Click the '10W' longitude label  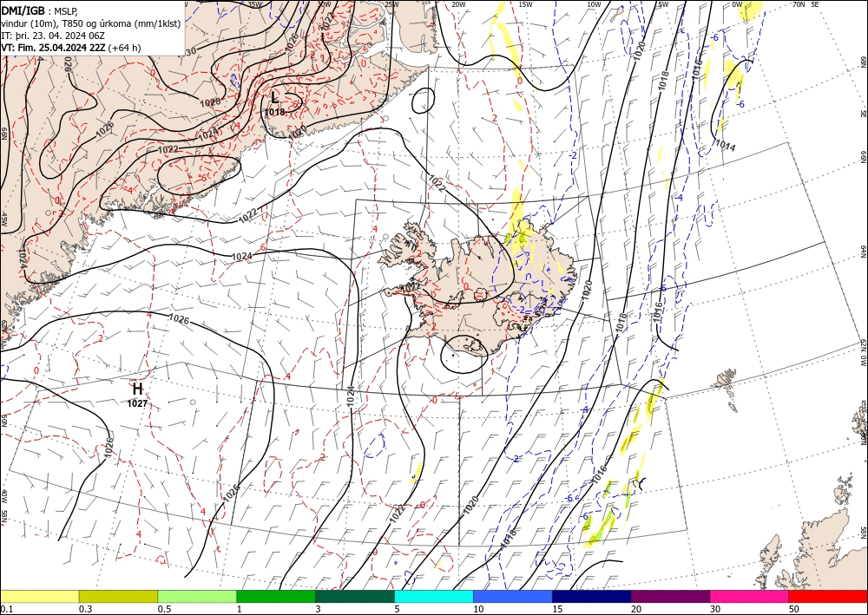[594, 4]
